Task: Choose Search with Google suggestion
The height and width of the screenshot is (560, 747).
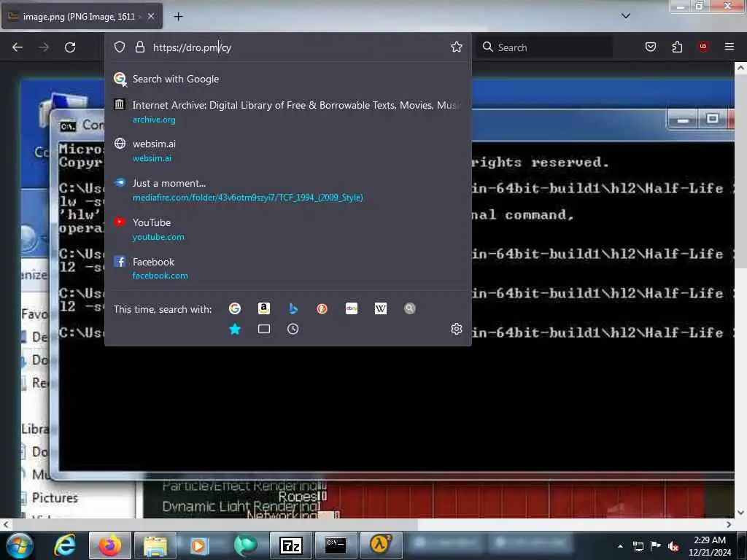Action: [x=287, y=79]
